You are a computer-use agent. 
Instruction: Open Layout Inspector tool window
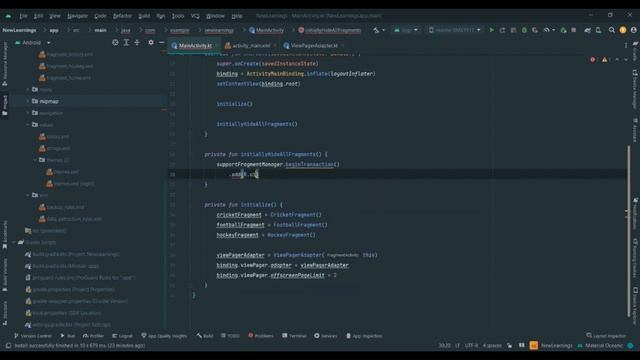[606, 336]
